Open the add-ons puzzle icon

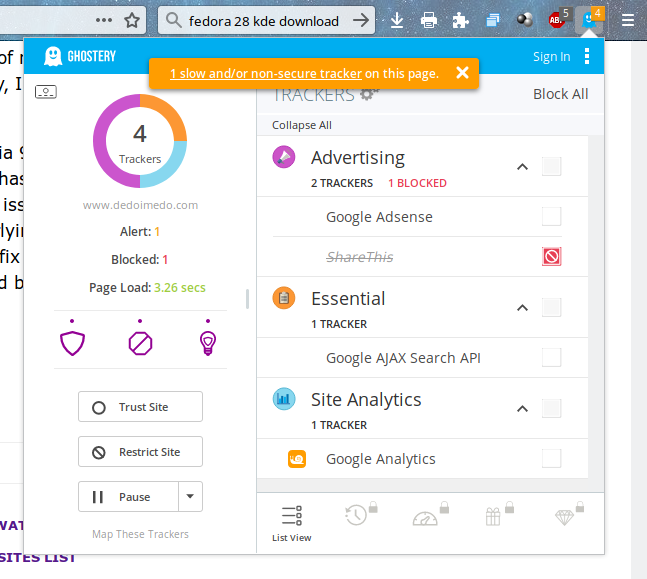click(460, 20)
